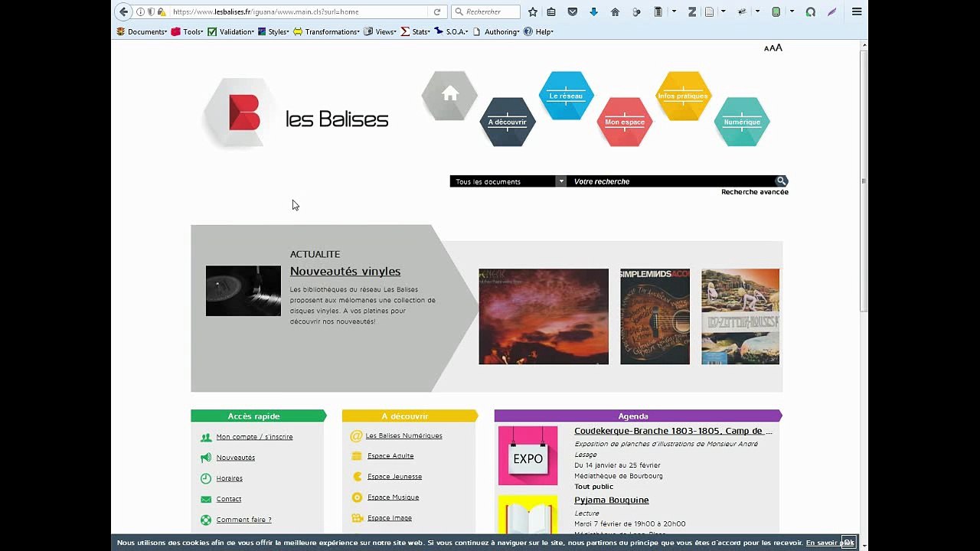This screenshot has height=551, width=980.
Task: Click the browser URL address bar
Action: click(299, 11)
